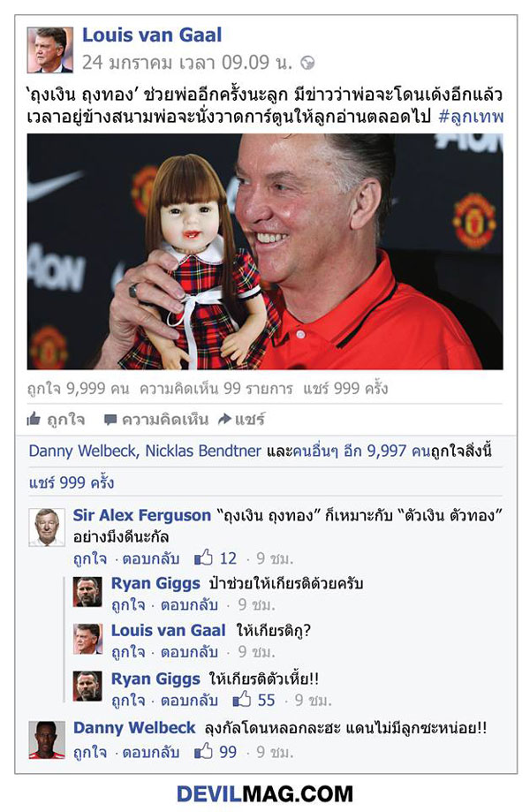Click ถูกใจ like under Danny Welbeck's comment
The width and height of the screenshot is (530, 812).
90,751
